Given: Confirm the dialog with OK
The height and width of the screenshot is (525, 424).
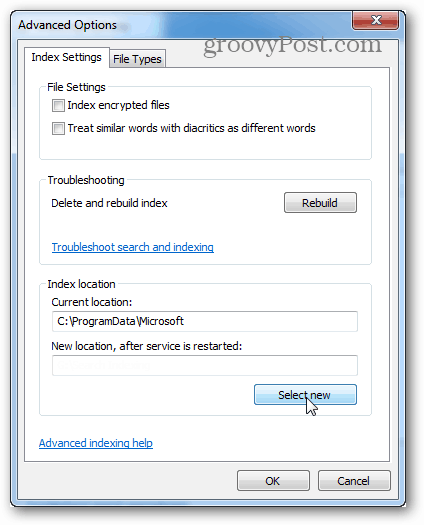Looking at the screenshot, I should (x=273, y=481).
